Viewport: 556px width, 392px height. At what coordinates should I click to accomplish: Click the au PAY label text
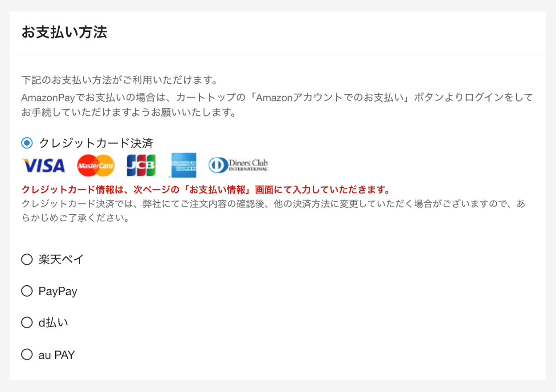57,355
